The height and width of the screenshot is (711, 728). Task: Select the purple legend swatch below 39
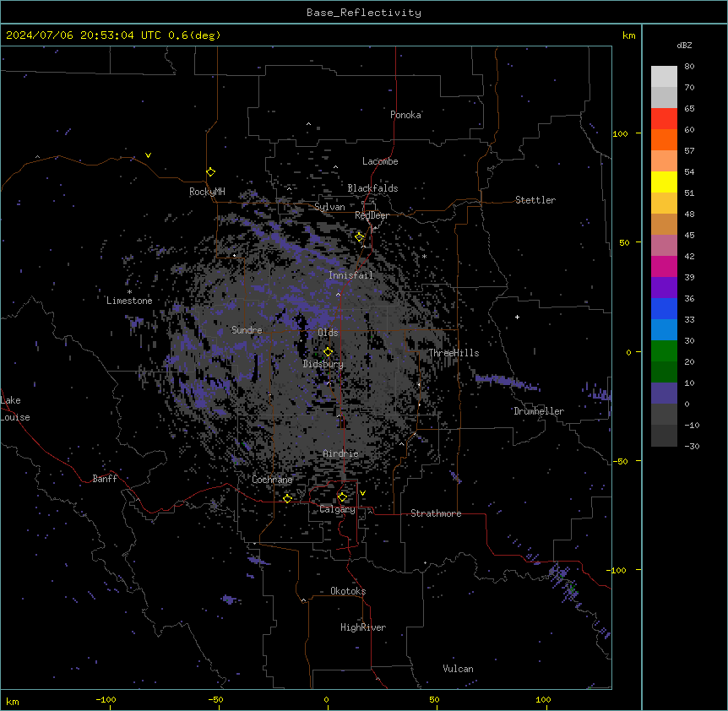pos(664,287)
